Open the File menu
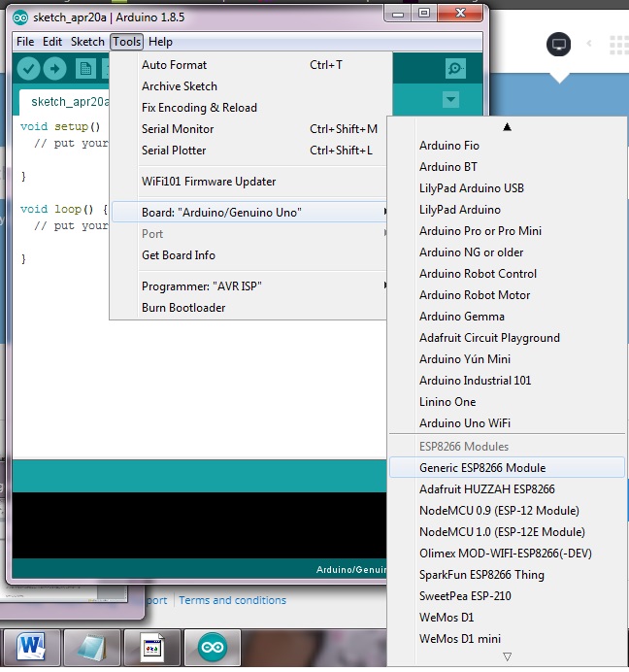This screenshot has width=629, height=672. 25,42
